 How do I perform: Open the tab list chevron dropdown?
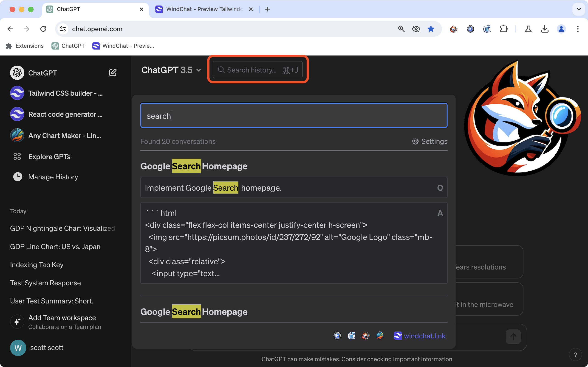point(579,9)
